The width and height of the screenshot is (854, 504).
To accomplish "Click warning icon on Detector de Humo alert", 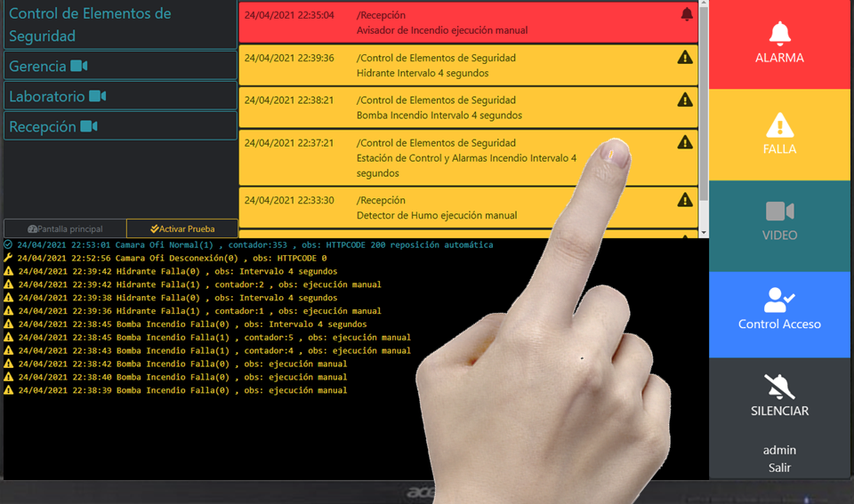I will pos(685,200).
